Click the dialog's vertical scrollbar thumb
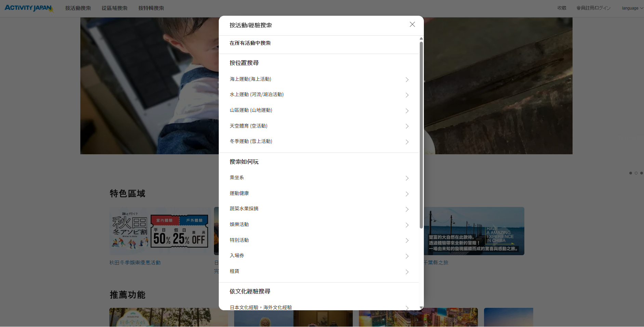The image size is (644, 327). point(421,135)
